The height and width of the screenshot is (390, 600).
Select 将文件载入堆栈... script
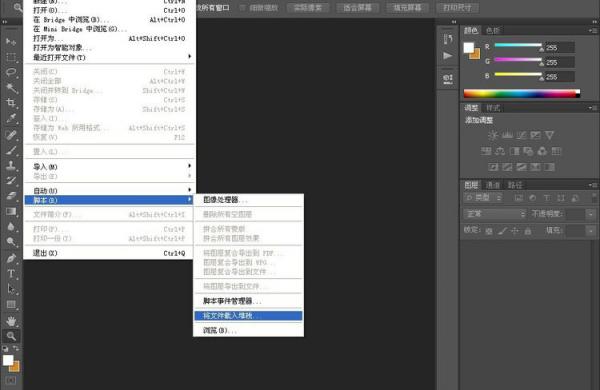[x=248, y=316]
